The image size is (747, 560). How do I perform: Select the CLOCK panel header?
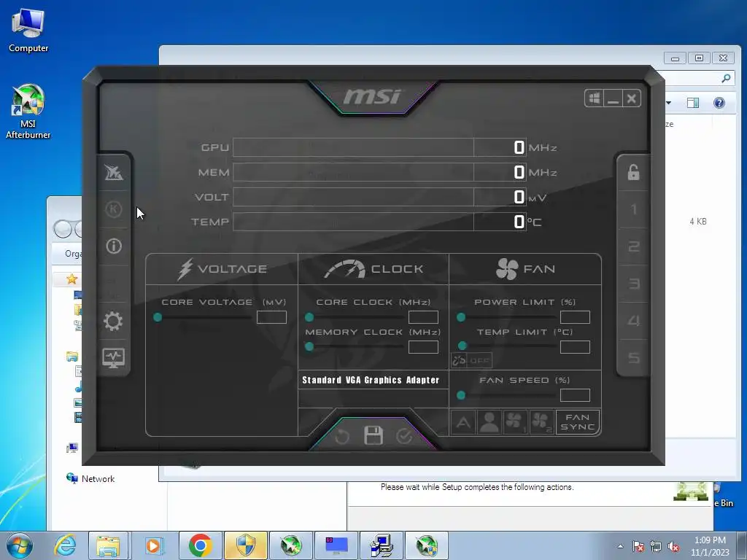(x=373, y=269)
